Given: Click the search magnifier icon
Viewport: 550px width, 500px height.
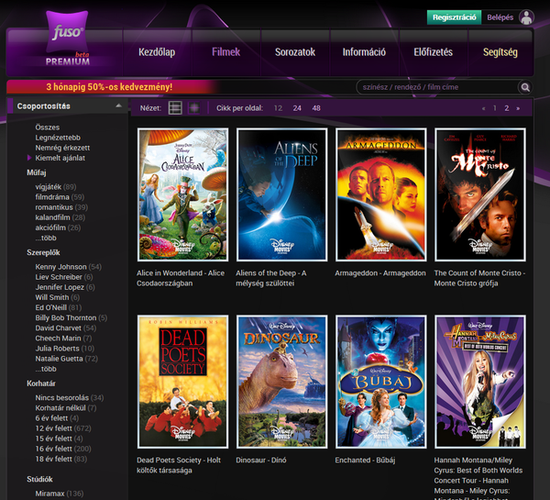Looking at the screenshot, I should tap(525, 87).
